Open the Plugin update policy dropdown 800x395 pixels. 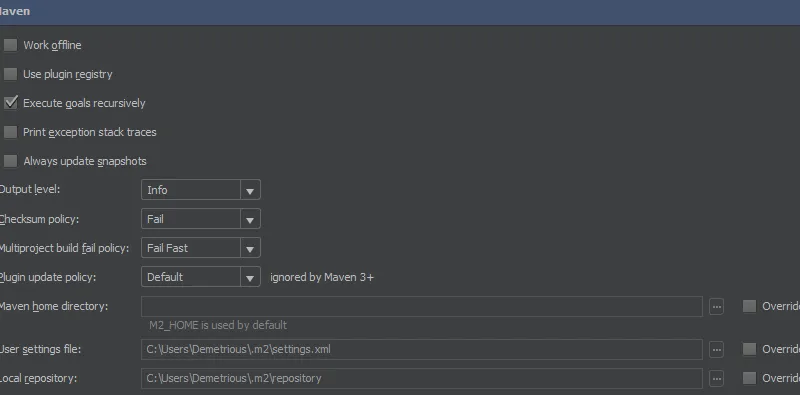pos(201,277)
